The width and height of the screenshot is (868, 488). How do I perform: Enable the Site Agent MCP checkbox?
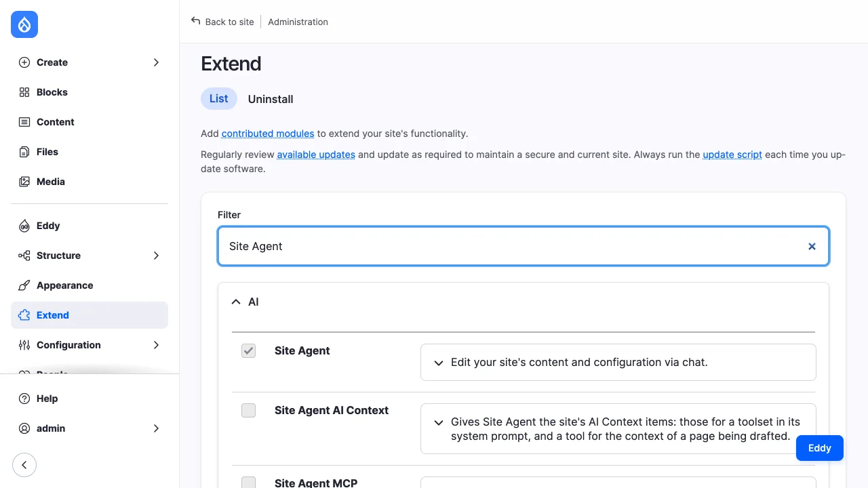tap(249, 483)
